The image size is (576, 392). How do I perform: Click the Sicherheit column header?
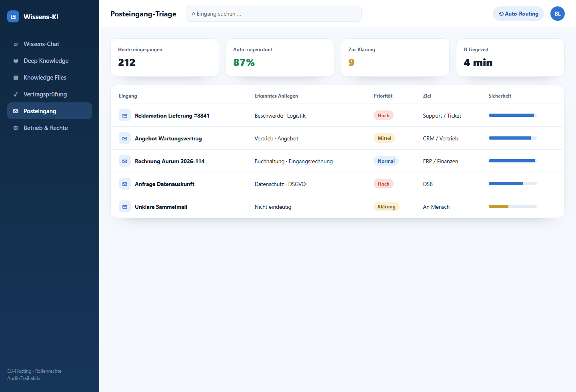[500, 96]
